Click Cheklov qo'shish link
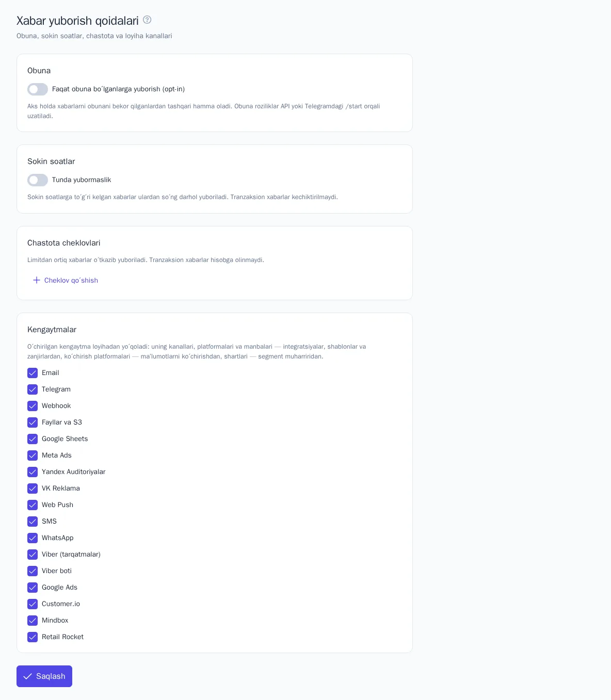Screen dimensions: 611x700 tap(66, 280)
